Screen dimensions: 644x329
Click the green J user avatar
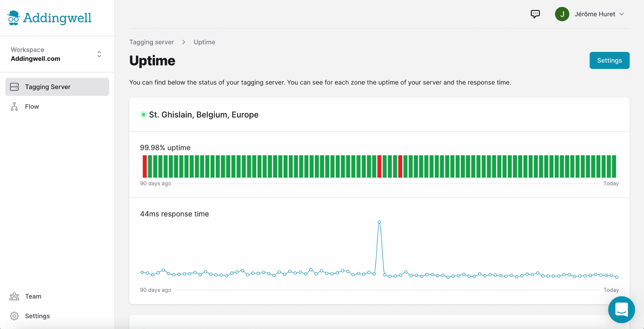(562, 14)
